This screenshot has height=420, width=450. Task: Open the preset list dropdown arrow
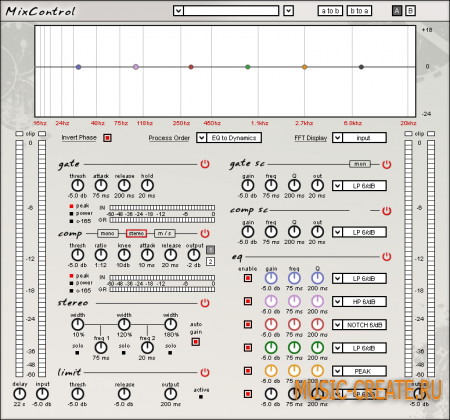(178, 11)
